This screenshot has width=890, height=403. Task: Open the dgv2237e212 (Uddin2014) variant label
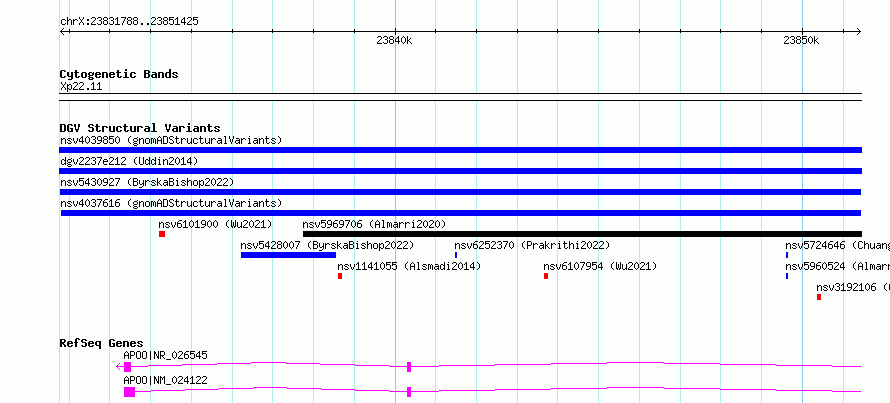click(x=129, y=162)
